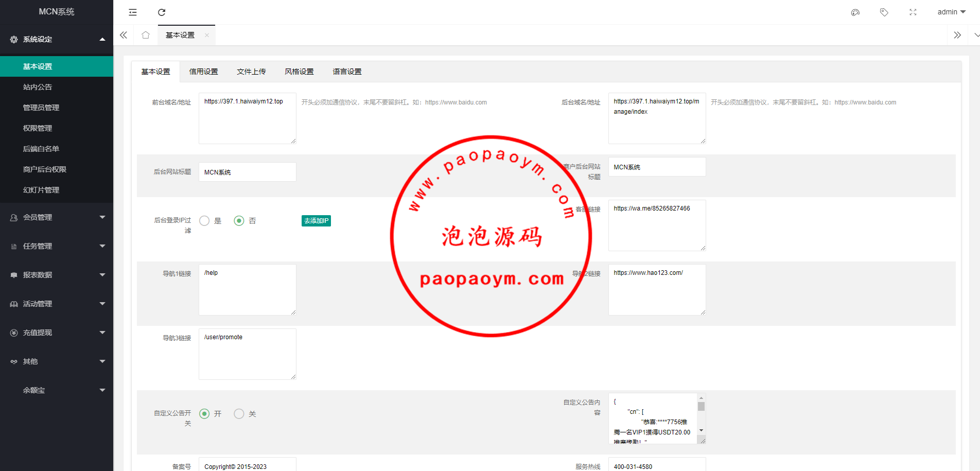Expand the 任务管理 menu
Image resolution: width=980 pixels, height=471 pixels.
tap(102, 246)
